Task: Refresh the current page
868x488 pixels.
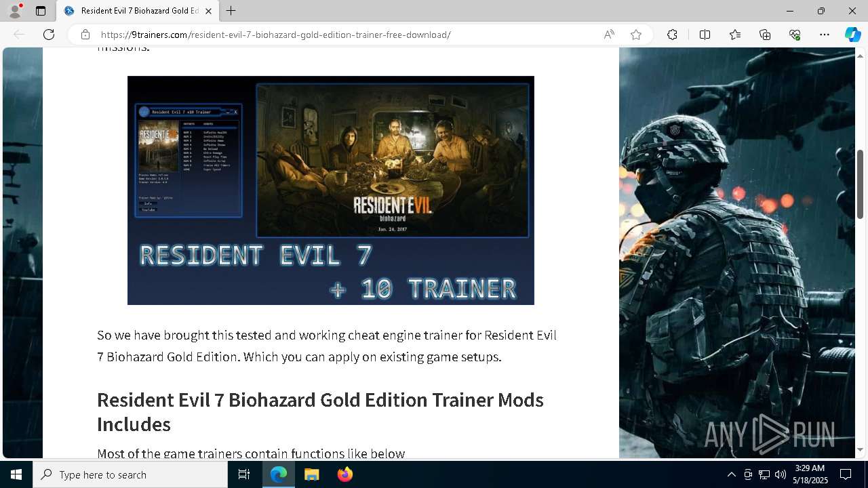Action: tap(49, 35)
